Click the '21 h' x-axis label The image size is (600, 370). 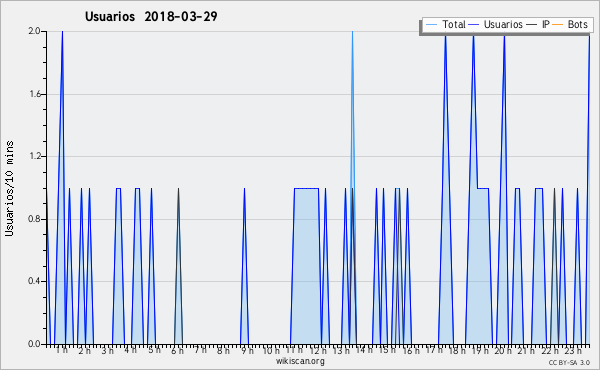pyautogui.click(x=526, y=350)
